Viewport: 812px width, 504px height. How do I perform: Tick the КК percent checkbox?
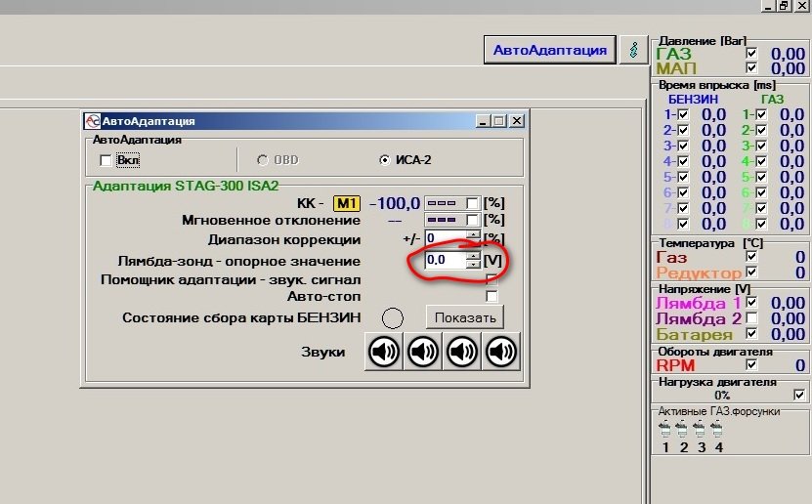pyautogui.click(x=472, y=203)
